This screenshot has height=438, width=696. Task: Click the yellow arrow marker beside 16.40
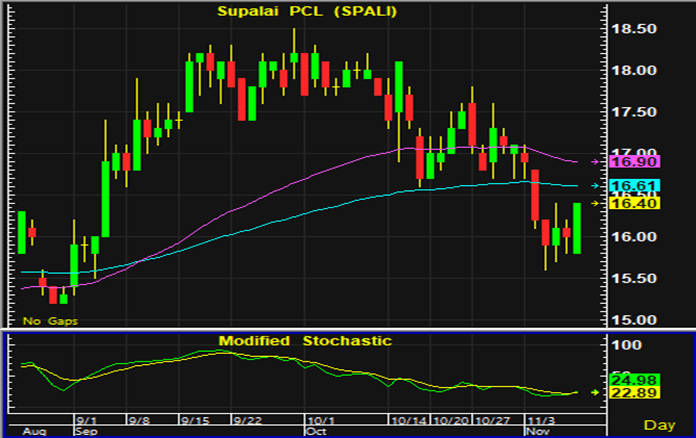[x=596, y=203]
